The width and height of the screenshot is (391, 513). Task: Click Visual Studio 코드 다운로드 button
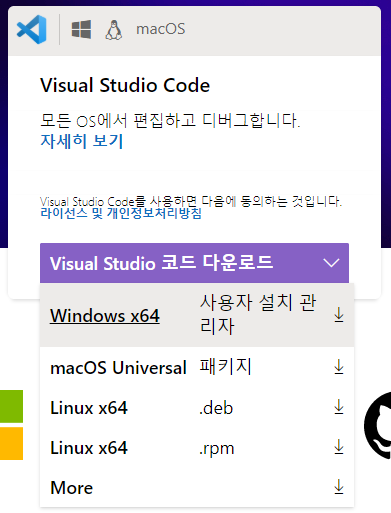pos(194,263)
